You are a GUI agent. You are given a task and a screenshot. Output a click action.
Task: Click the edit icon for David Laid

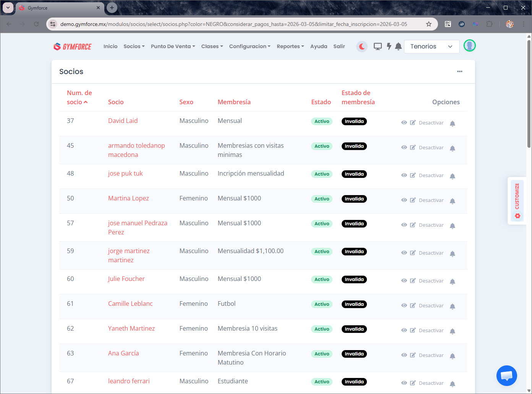(x=413, y=123)
